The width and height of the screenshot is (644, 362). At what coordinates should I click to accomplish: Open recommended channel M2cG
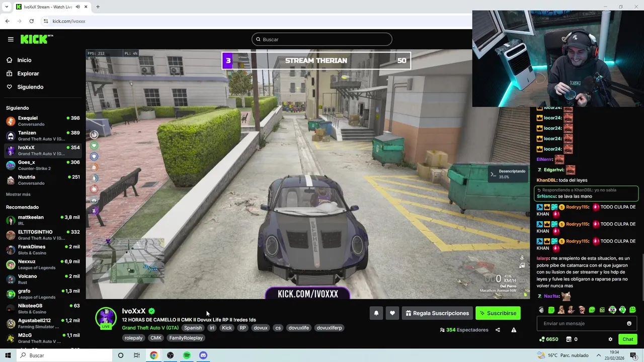click(43, 338)
